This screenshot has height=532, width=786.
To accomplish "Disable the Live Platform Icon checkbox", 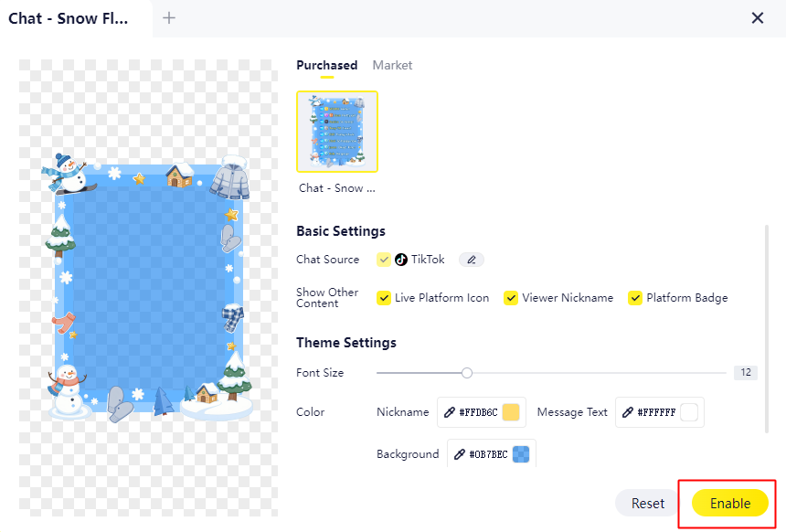I will (x=384, y=298).
